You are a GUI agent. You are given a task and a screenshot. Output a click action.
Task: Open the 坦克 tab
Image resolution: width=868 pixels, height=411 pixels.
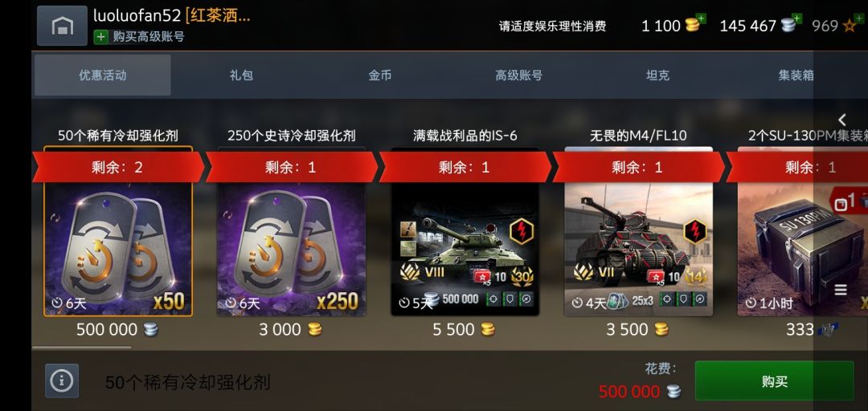[x=657, y=75]
